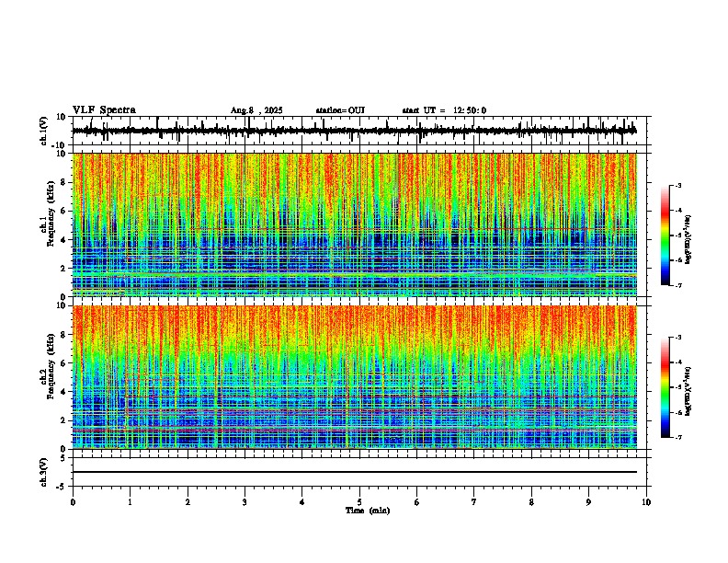The height and width of the screenshot is (563, 728).
Task: Click the ch.1 spectrogram color scale bar
Action: point(665,236)
